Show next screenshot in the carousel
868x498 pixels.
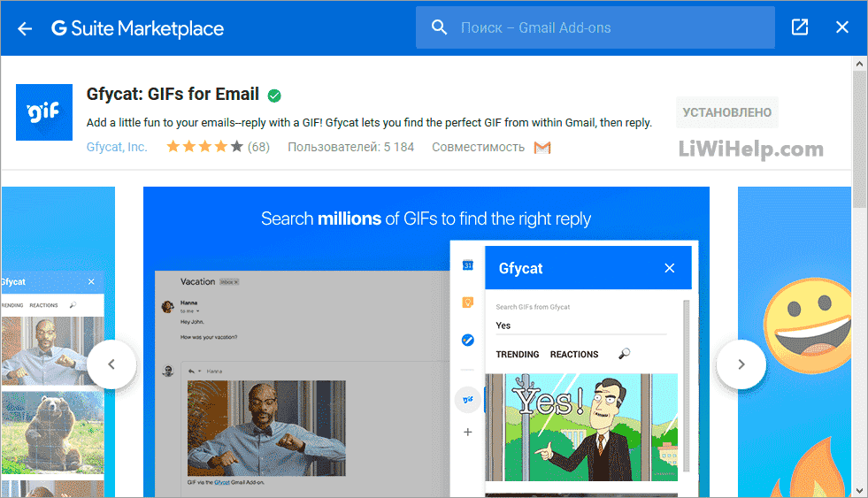click(x=741, y=364)
